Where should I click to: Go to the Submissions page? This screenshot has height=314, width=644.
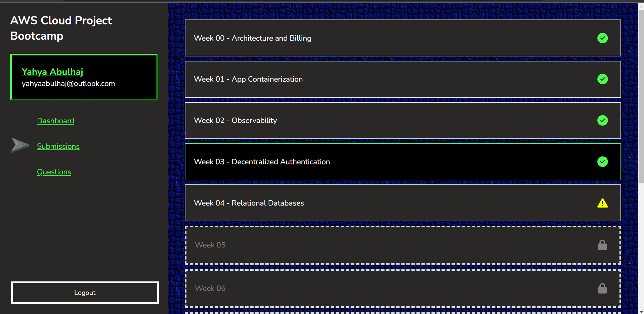point(58,146)
